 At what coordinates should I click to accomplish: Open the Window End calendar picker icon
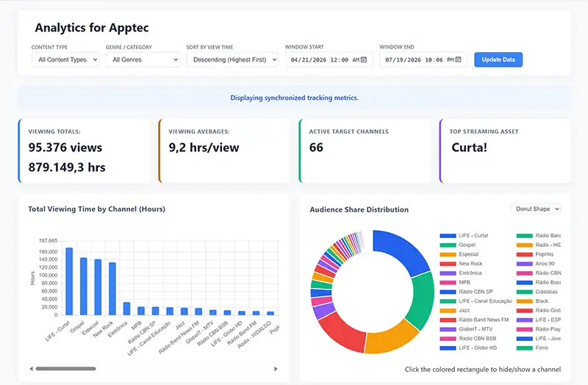pos(458,60)
